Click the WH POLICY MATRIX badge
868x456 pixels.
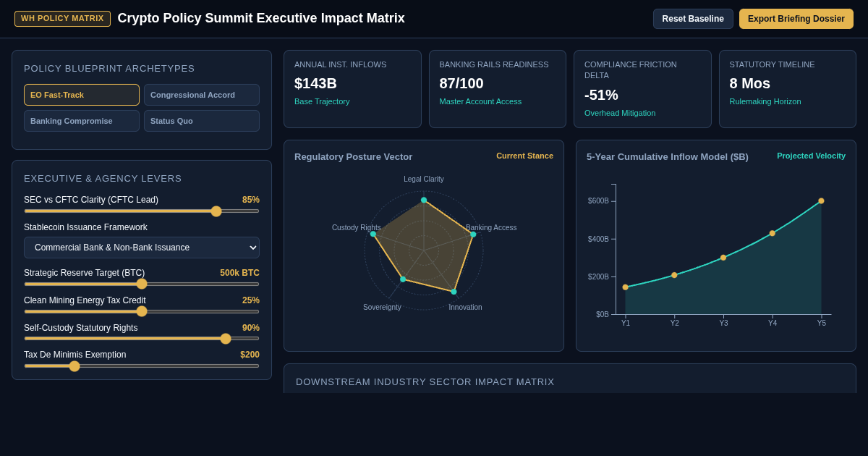(62, 19)
